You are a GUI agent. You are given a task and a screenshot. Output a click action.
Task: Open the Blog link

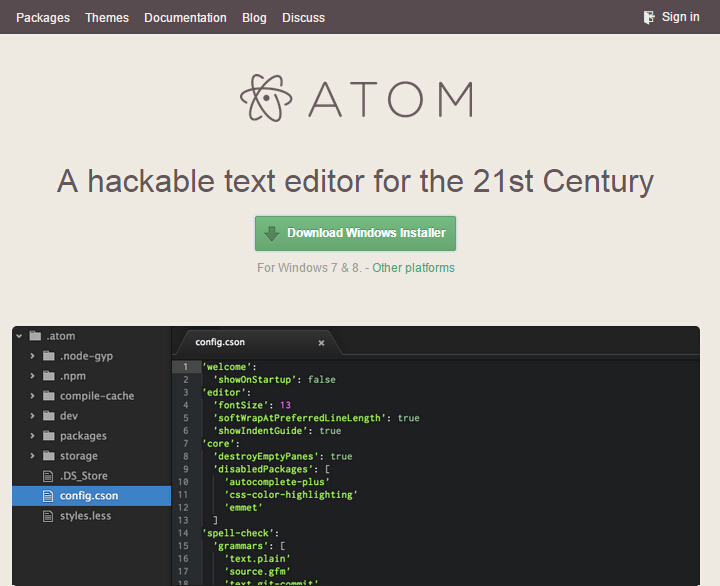(x=254, y=17)
